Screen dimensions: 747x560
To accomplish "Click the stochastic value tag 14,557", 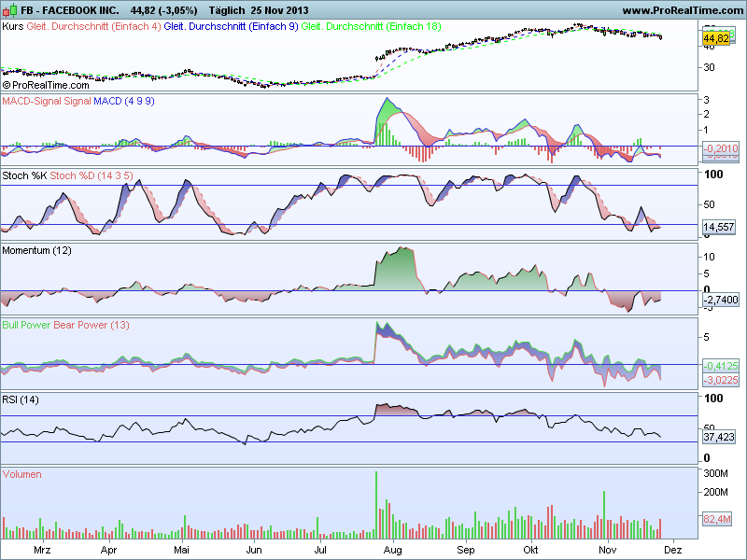I will (x=719, y=227).
